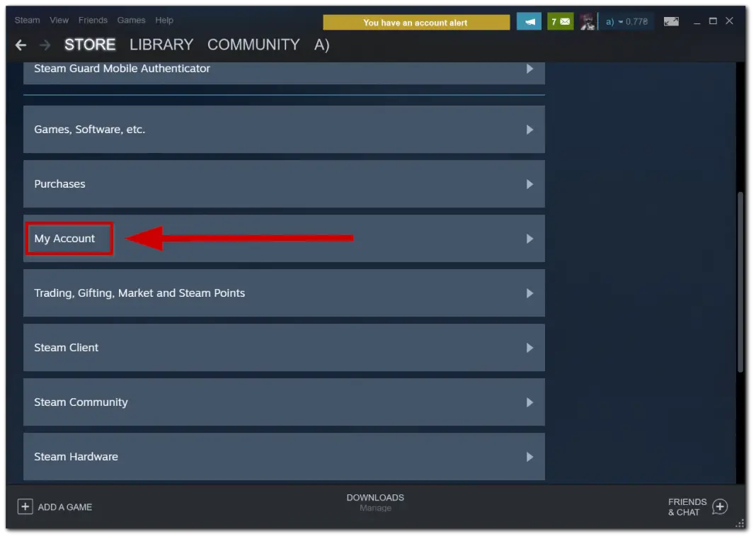Screen dimensions: 756x539
Task: Open the account name dropdown with wallet balance
Action: click(625, 21)
